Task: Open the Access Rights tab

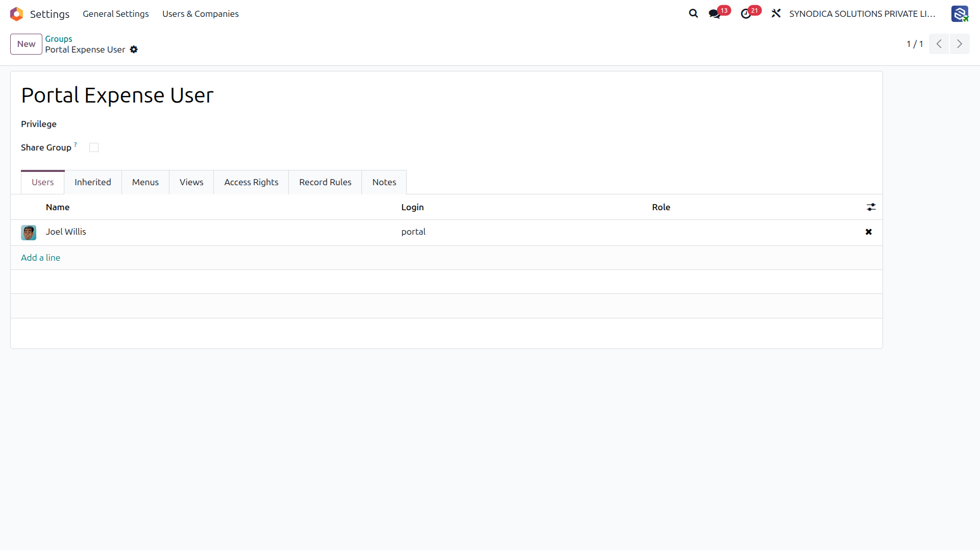Action: pyautogui.click(x=251, y=182)
